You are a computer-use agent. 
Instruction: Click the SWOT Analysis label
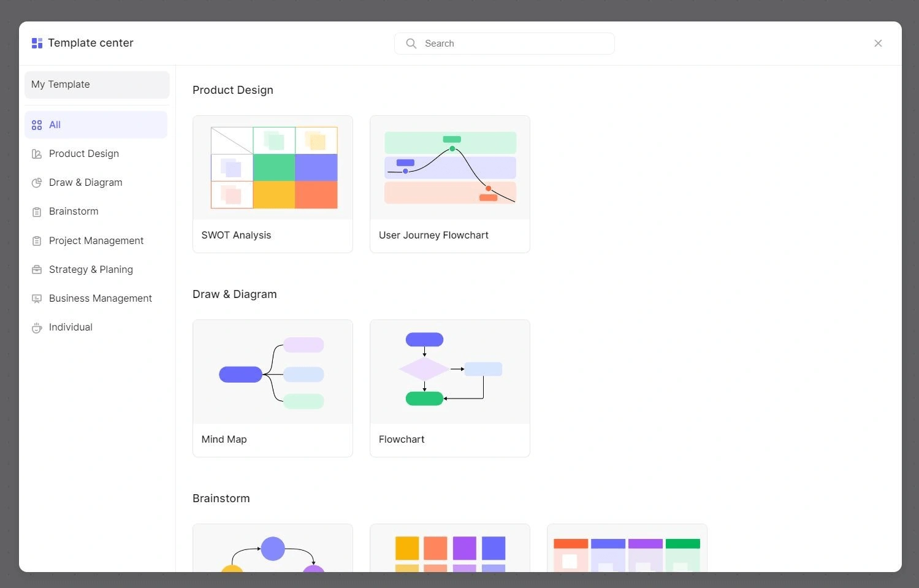(236, 235)
